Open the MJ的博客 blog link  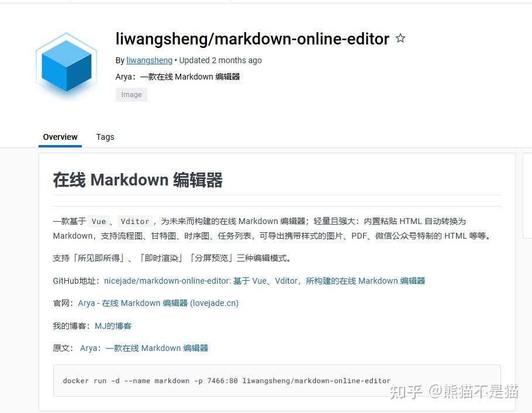(113, 326)
